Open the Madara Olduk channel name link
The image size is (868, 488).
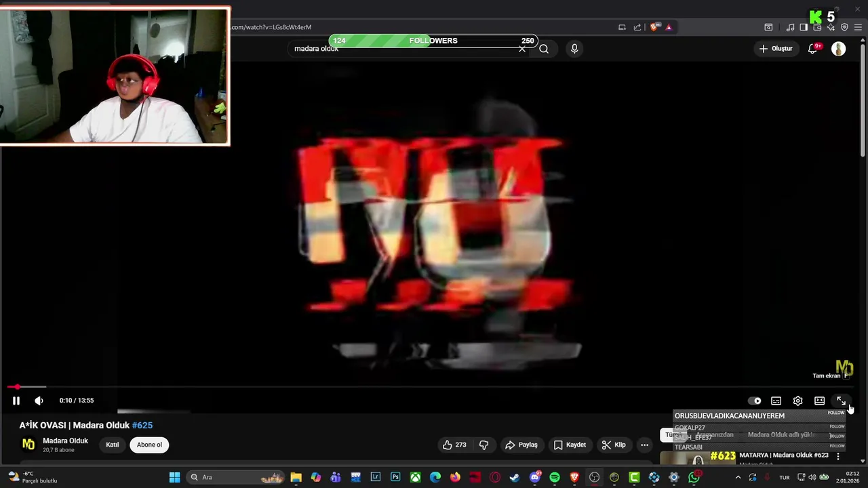click(65, 441)
